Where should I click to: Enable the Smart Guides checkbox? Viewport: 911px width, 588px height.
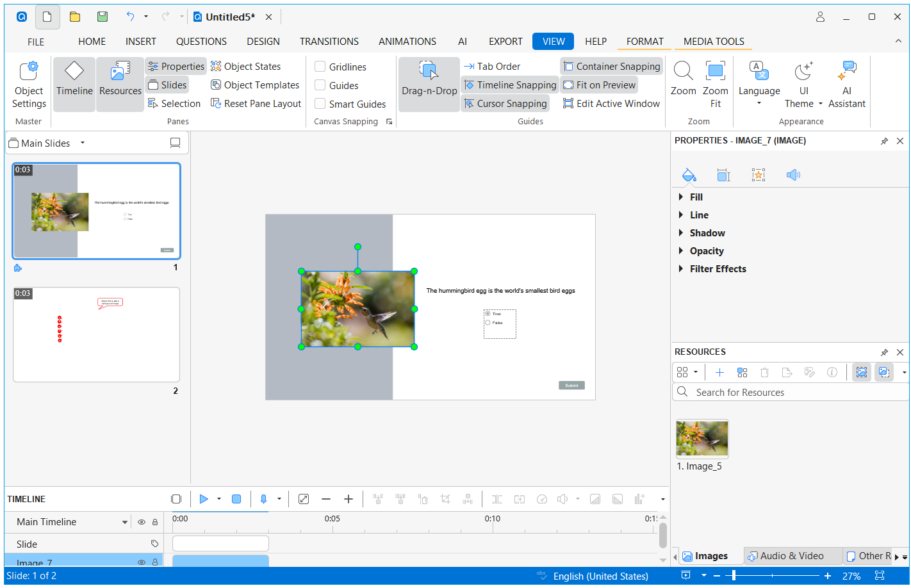[320, 104]
